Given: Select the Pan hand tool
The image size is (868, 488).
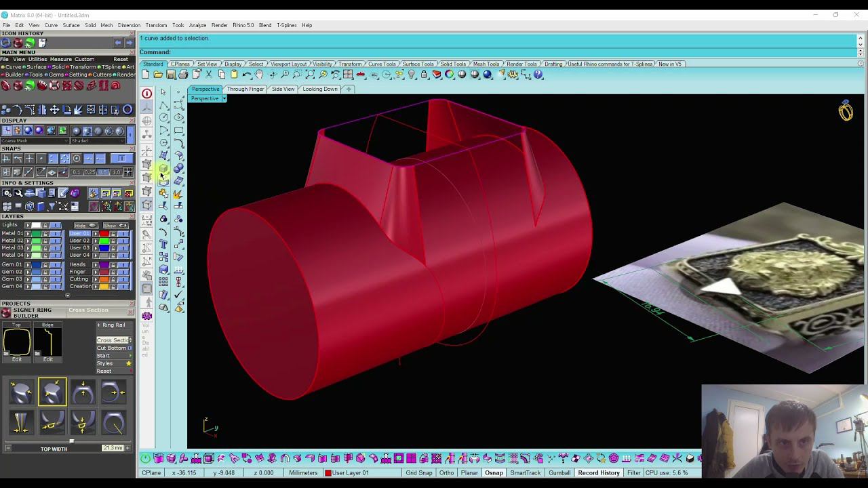Looking at the screenshot, I should click(259, 75).
